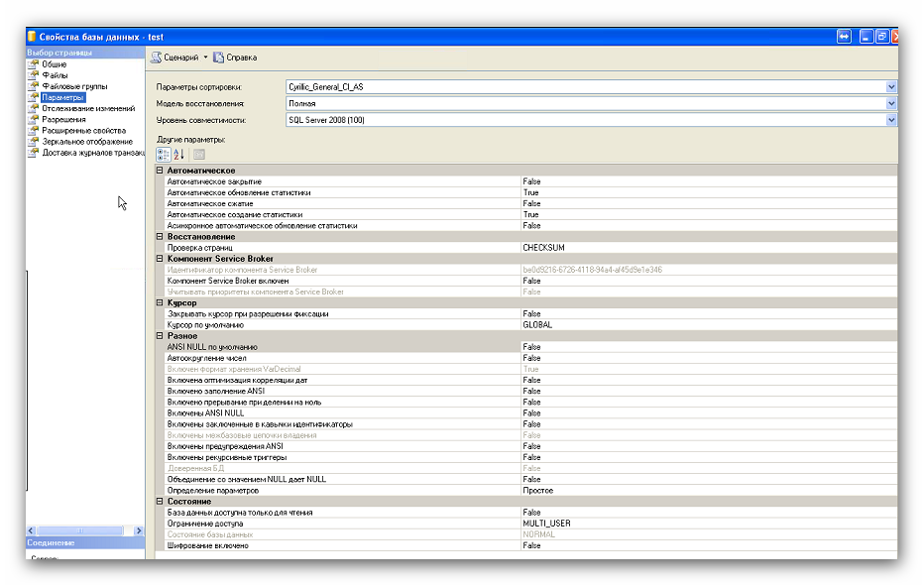Click the greyed property pages icon

pos(199,155)
